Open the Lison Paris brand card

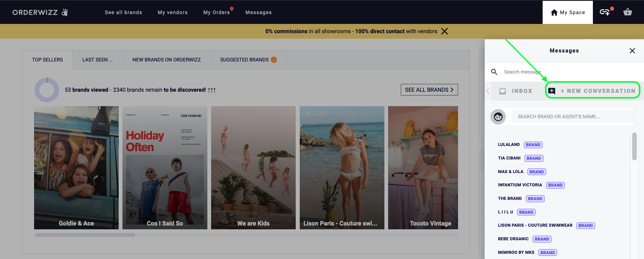click(342, 168)
